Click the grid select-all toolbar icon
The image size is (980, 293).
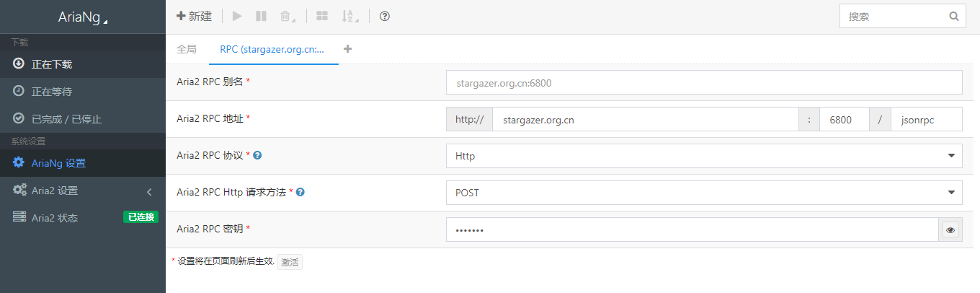tap(322, 16)
